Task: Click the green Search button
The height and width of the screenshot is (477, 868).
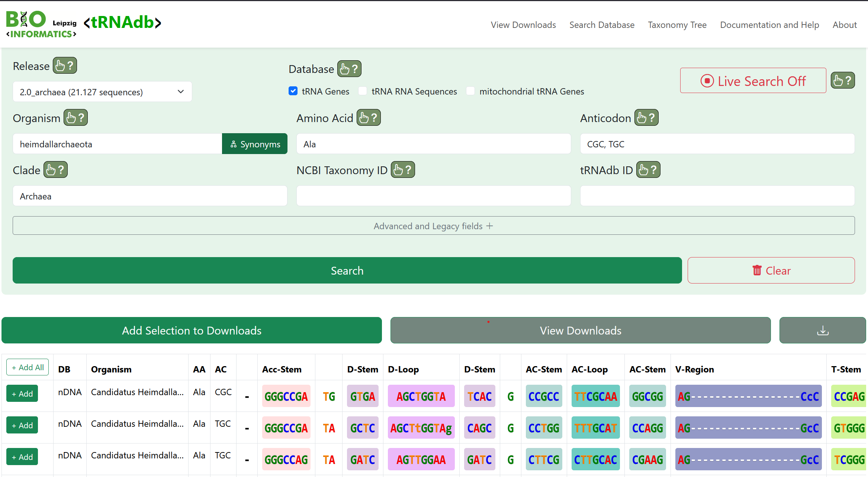Action: point(347,270)
